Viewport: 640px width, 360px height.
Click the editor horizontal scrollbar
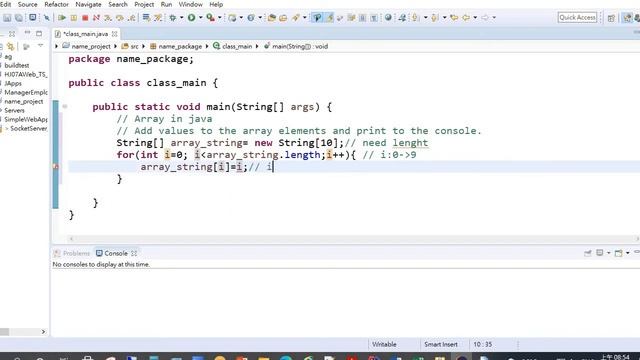coord(353,239)
